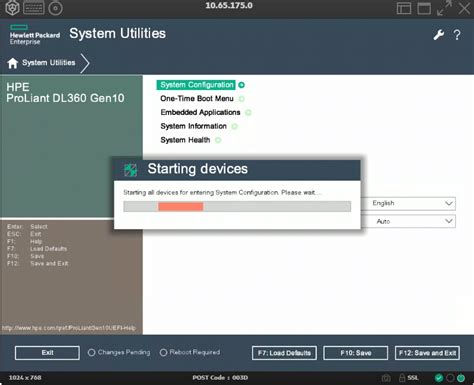Click the POST Code status text
474x385 pixels.
[x=220, y=378]
